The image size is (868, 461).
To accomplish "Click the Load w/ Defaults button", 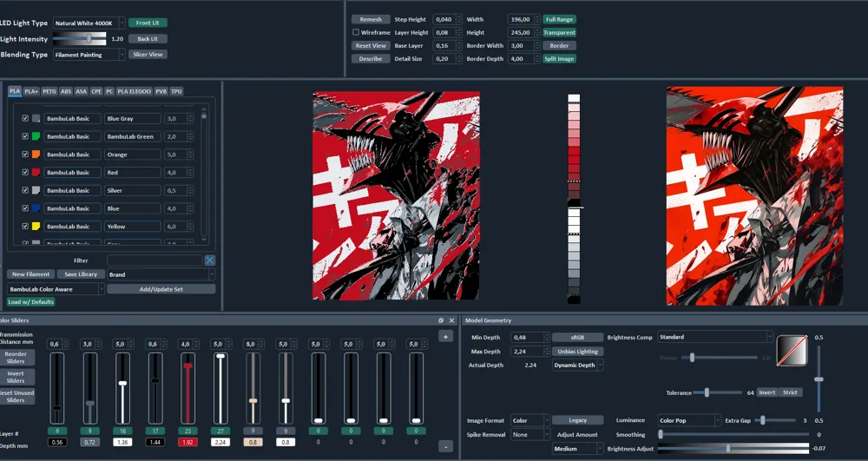I will (31, 302).
